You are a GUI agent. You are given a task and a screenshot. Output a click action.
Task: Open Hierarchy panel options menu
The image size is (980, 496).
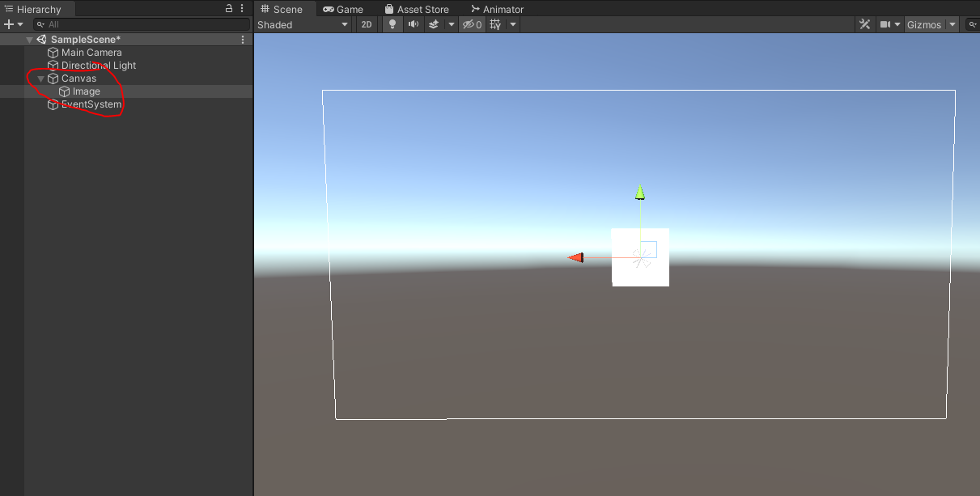(243, 9)
